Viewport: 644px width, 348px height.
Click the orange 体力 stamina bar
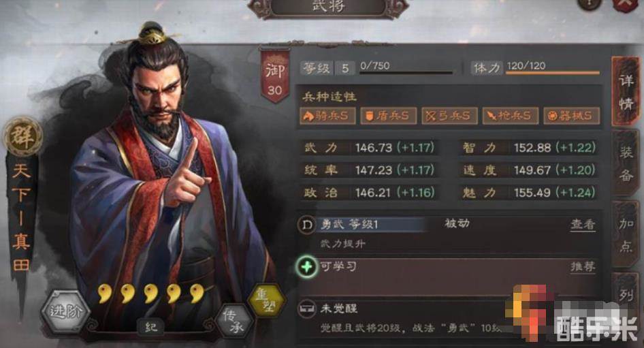click(552, 73)
